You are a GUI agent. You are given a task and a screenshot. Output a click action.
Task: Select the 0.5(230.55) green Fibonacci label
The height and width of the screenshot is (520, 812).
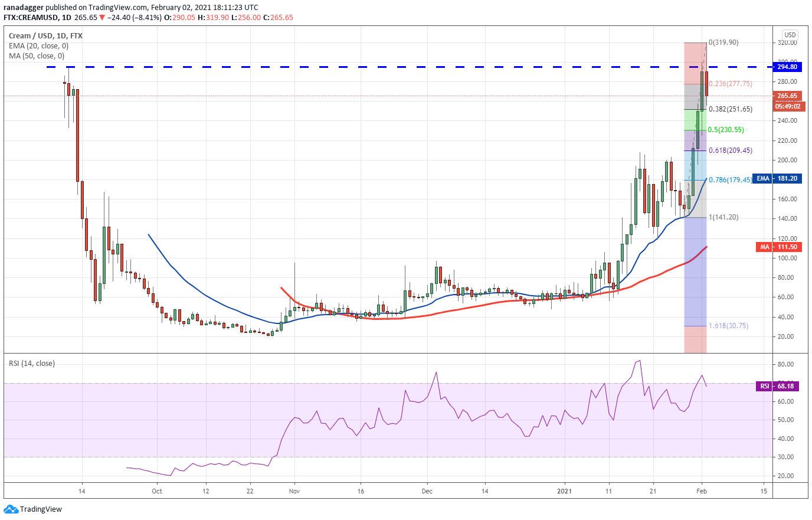coord(726,130)
